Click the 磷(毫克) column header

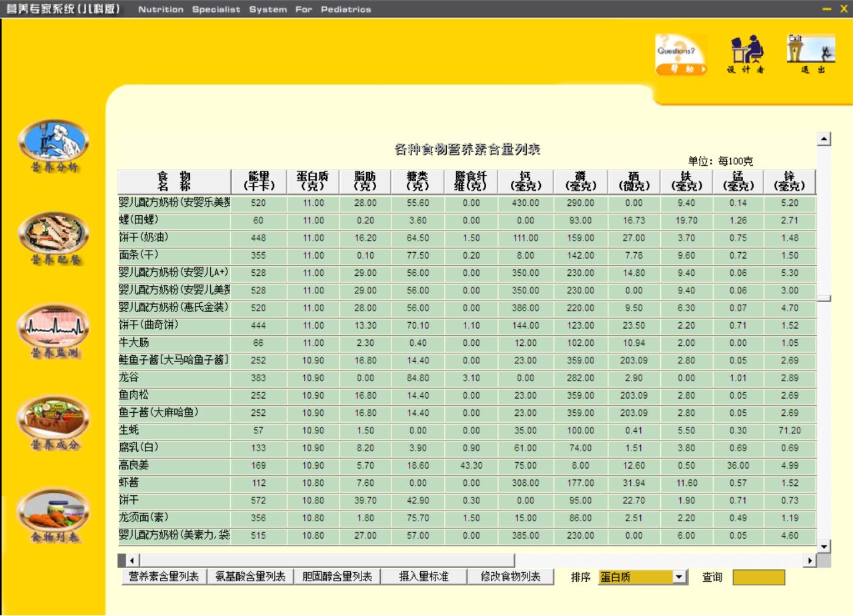(580, 181)
